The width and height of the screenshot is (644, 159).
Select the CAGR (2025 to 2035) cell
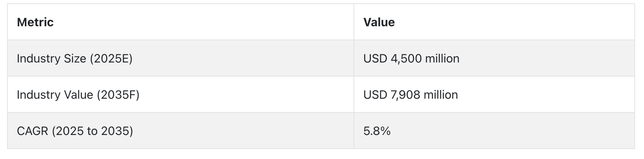(x=180, y=131)
